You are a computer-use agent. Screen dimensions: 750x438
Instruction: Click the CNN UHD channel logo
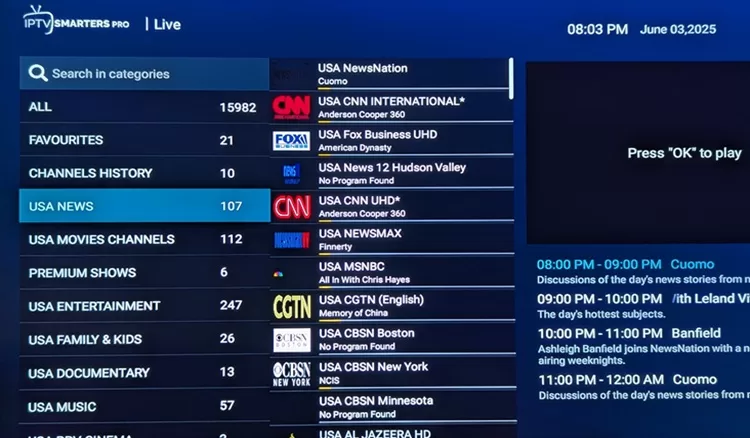(x=292, y=207)
